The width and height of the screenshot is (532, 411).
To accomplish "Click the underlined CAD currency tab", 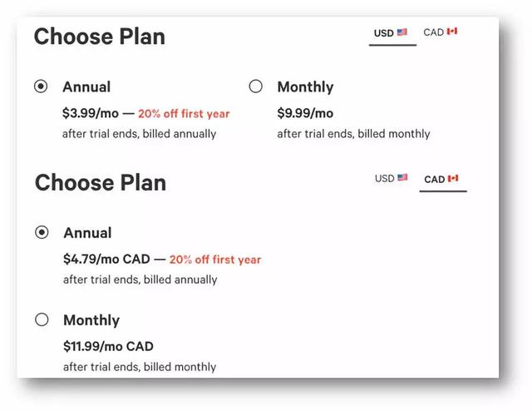I will click(435, 179).
